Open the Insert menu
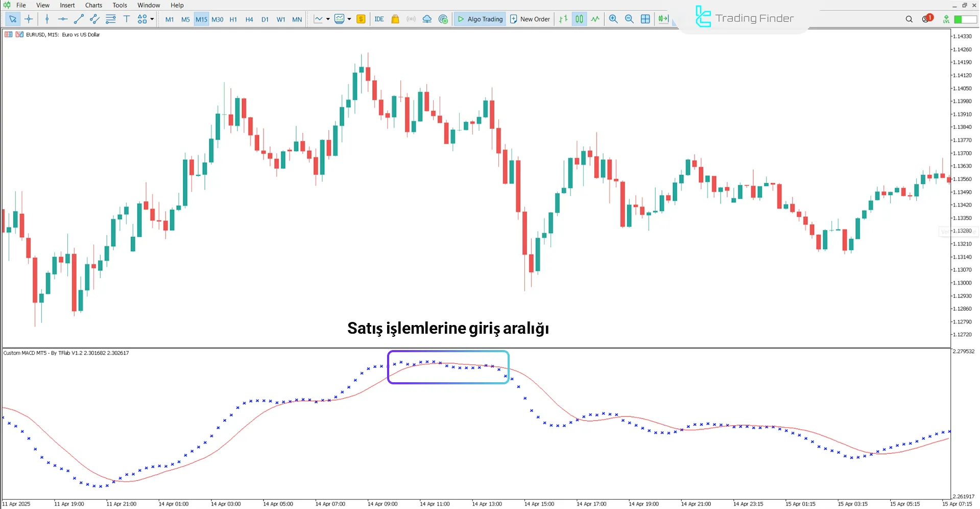Viewport: 980px width, 509px height. tap(67, 5)
